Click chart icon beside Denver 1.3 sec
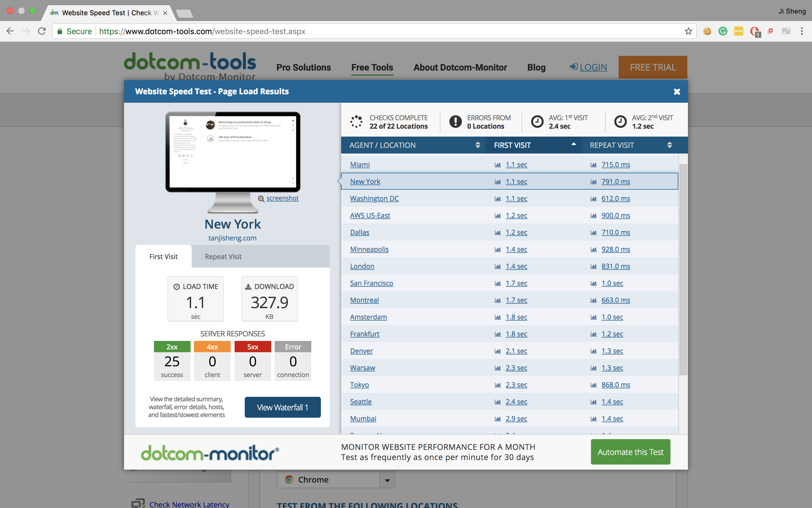 pyautogui.click(x=593, y=351)
